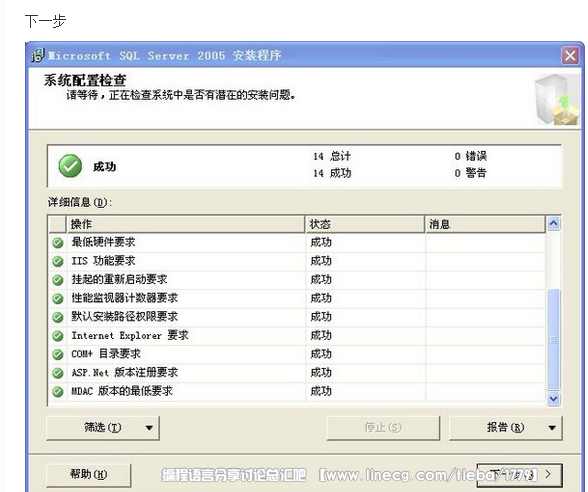Click the 系统配置检查 heading

pyautogui.click(x=85, y=80)
